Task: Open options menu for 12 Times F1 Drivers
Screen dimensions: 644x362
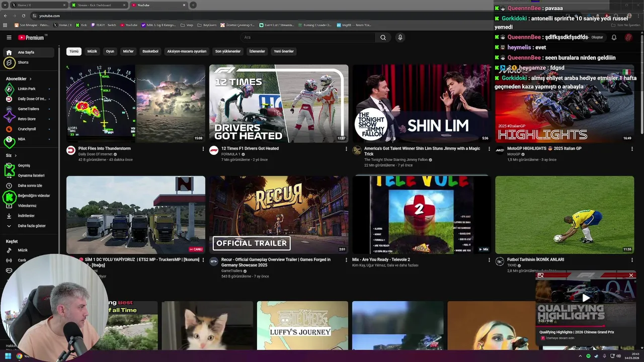Action: click(346, 149)
